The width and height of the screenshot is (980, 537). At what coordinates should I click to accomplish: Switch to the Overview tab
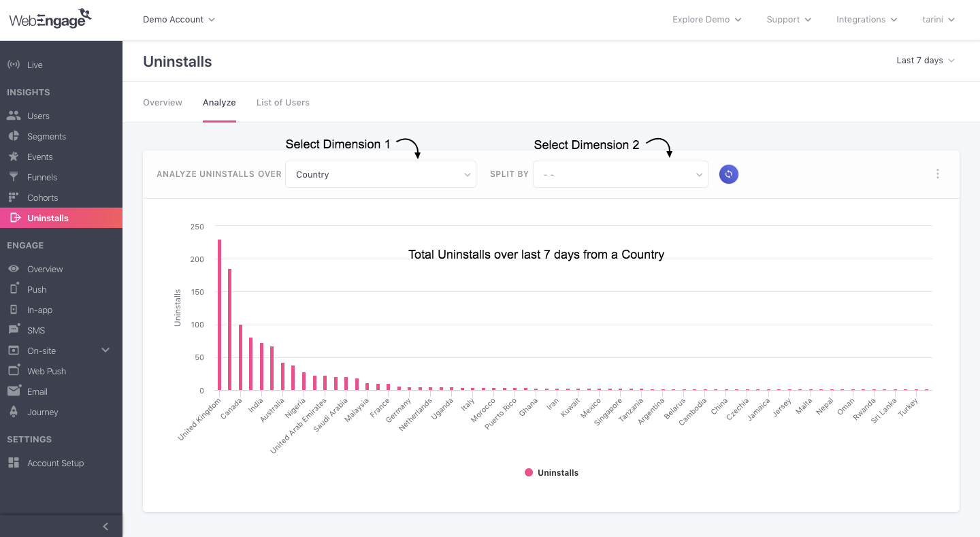163,102
